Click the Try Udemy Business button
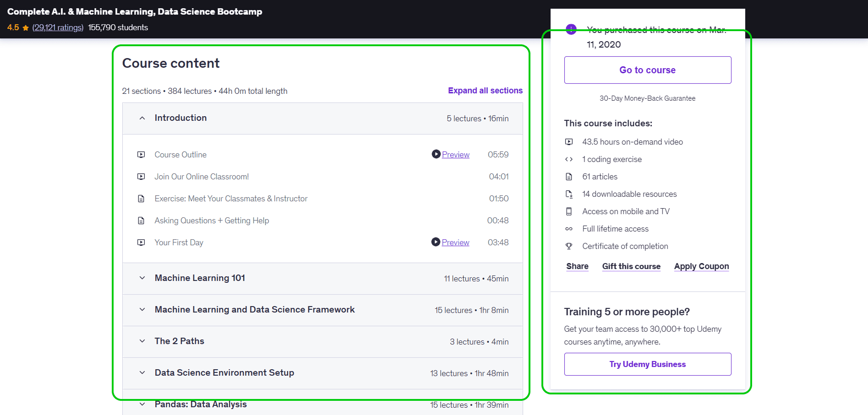This screenshot has width=868, height=415. point(648,364)
